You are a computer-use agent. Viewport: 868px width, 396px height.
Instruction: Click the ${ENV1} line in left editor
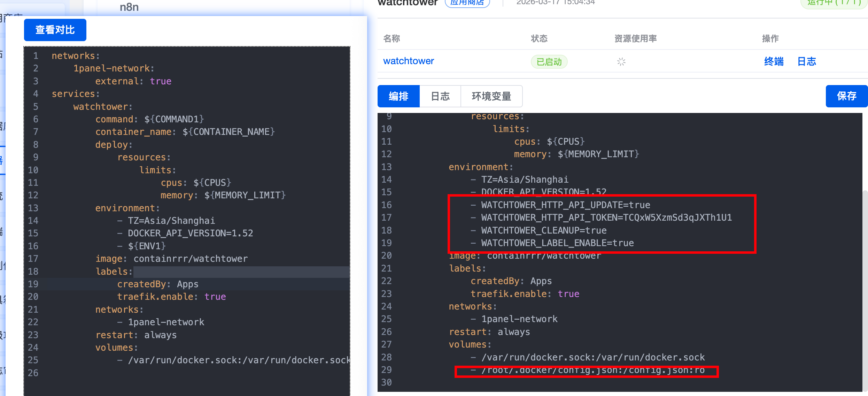(147, 246)
